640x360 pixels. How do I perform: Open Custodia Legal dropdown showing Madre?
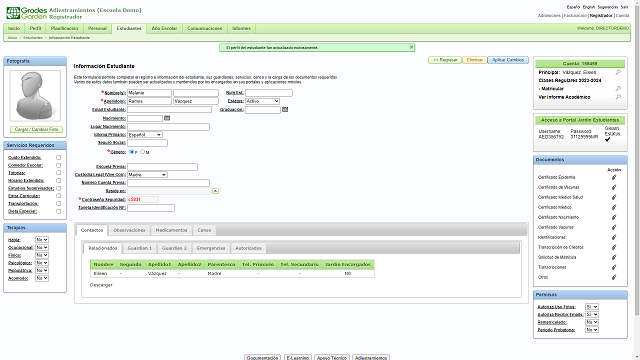tap(147, 175)
